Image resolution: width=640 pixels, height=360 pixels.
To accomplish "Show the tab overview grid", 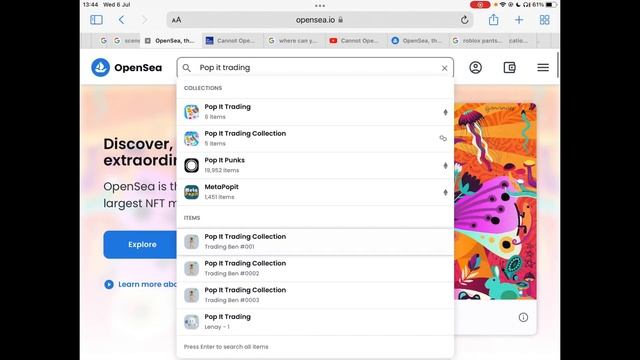I will [544, 20].
